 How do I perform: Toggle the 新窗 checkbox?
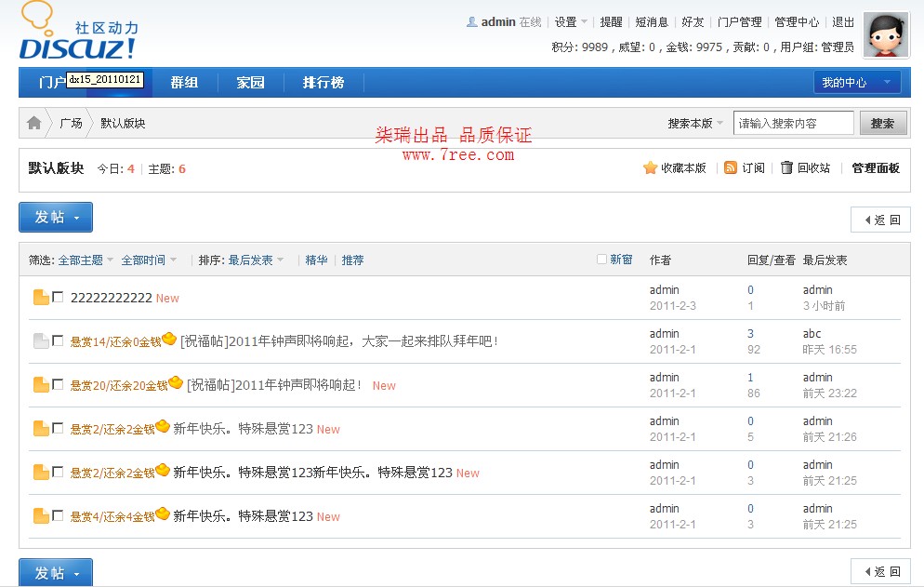click(601, 259)
